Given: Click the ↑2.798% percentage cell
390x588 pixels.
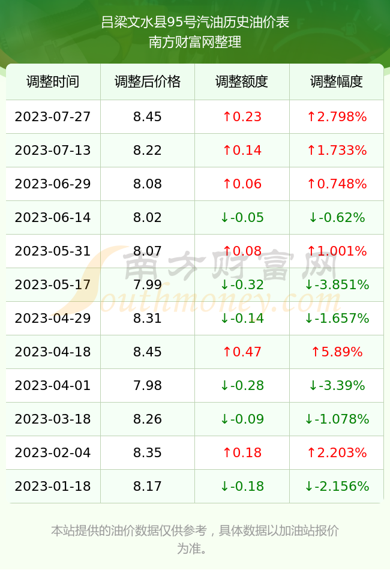Looking at the screenshot, I should tap(337, 116).
